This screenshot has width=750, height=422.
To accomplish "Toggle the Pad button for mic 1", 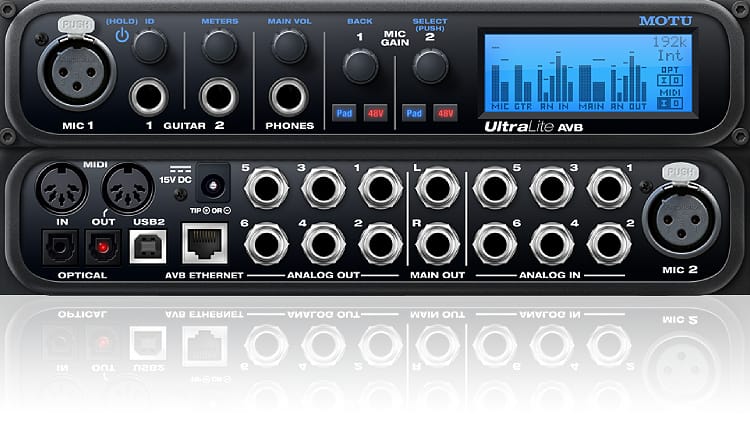I will pos(343,114).
